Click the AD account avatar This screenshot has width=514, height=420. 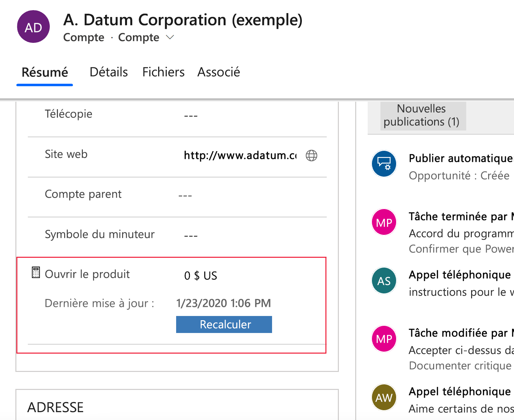click(x=33, y=26)
